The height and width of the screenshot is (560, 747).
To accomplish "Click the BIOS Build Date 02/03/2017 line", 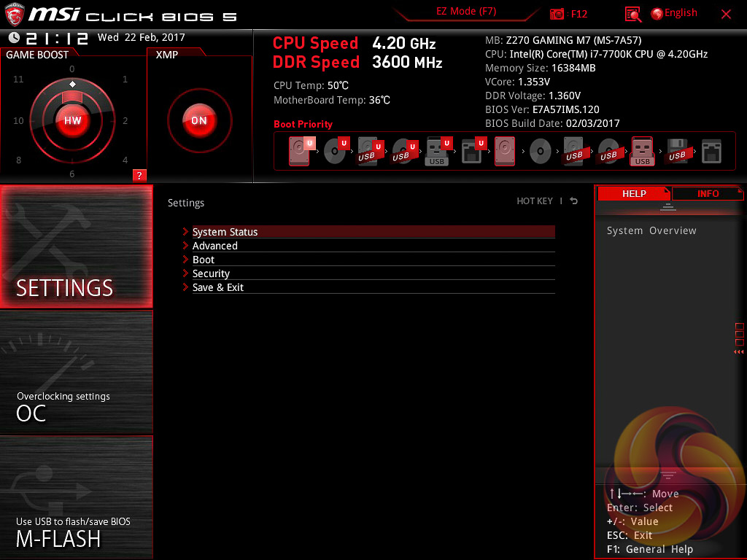I will tap(552, 122).
